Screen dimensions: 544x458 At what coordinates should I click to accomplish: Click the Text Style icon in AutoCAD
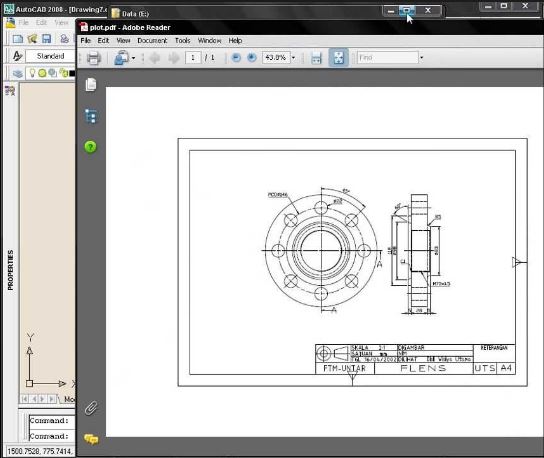pos(17,56)
